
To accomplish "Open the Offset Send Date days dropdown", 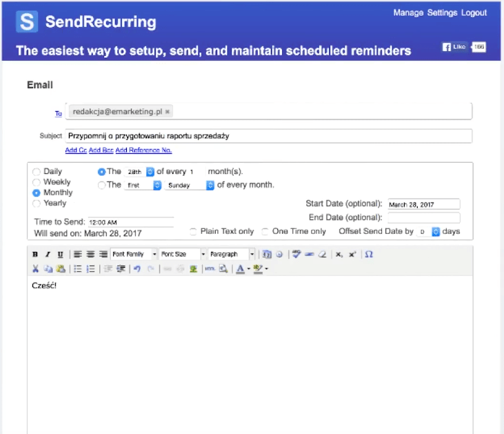I will (429, 232).
